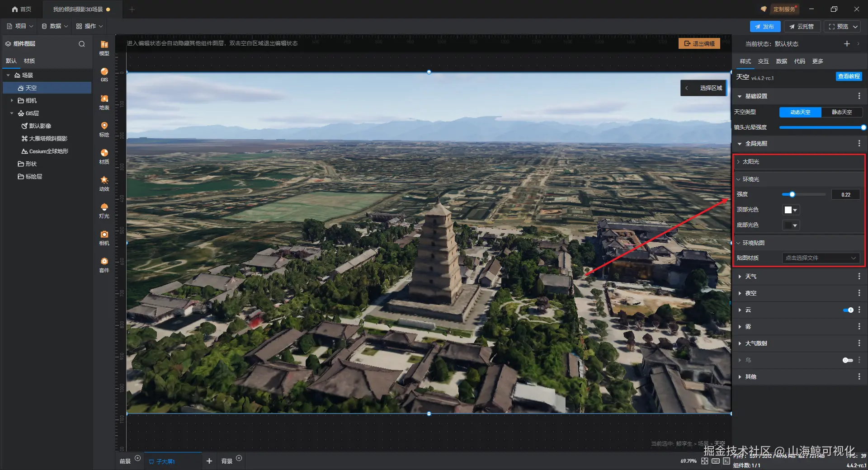This screenshot has width=868, height=470.
Task: Add a background layer next to 背景
Action: 239,458
